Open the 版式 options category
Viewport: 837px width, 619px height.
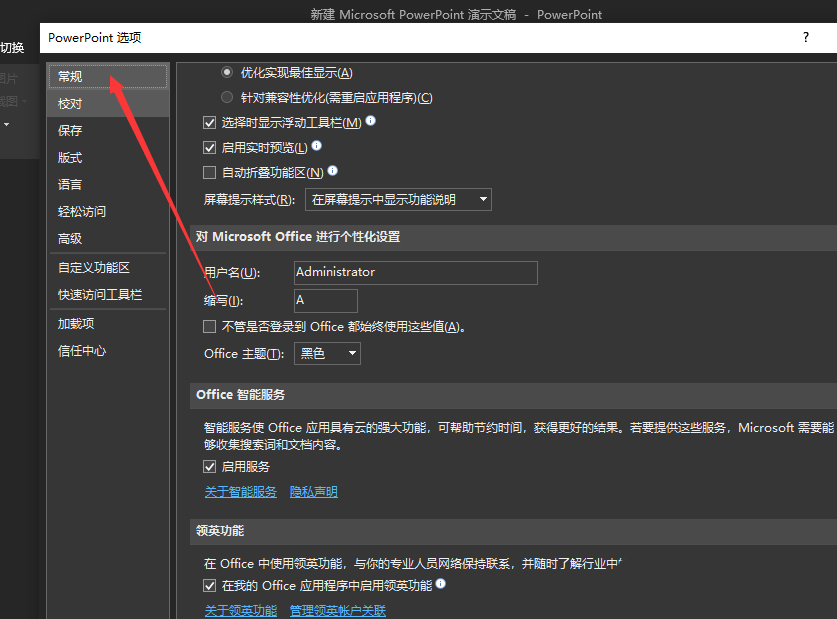coord(108,158)
